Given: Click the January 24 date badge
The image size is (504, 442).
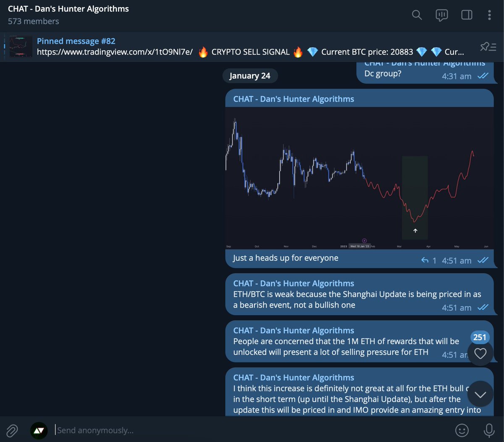Looking at the screenshot, I should pos(250,76).
